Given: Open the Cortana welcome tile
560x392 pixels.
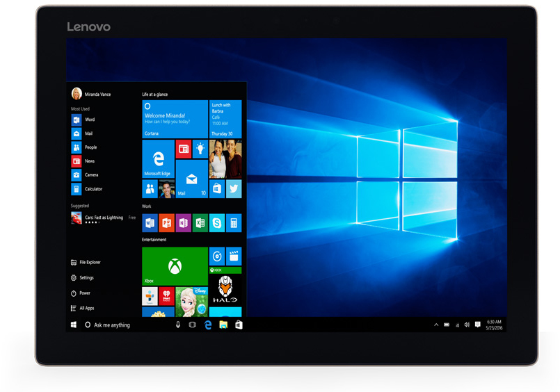Looking at the screenshot, I should pyautogui.click(x=175, y=119).
